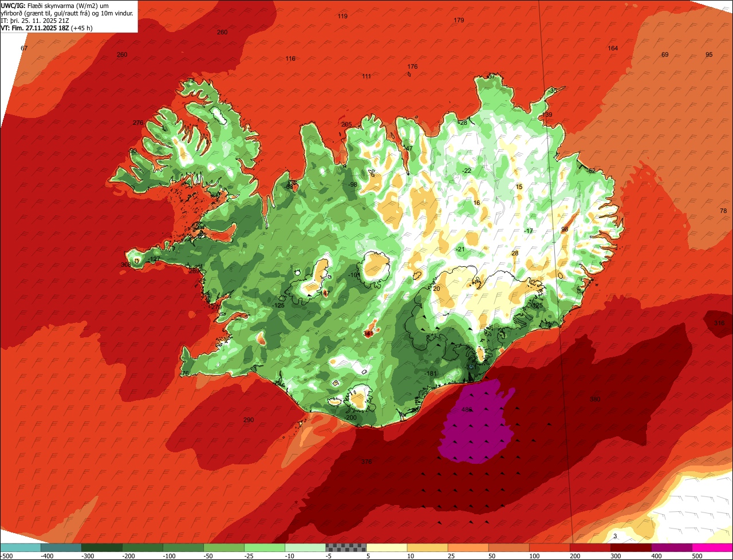Click the '78' value at the right edge
This screenshot has height=560, width=733.
point(723,211)
